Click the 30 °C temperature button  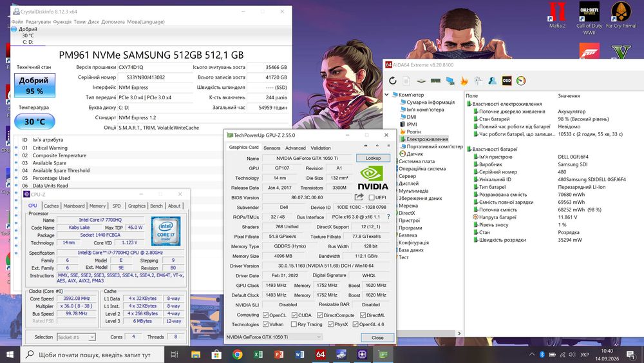[35, 122]
